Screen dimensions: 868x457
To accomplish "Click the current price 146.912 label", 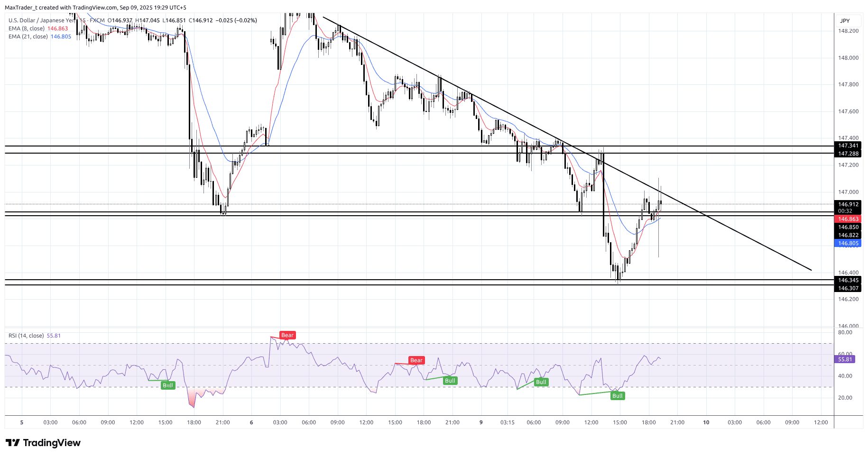I will (x=848, y=204).
